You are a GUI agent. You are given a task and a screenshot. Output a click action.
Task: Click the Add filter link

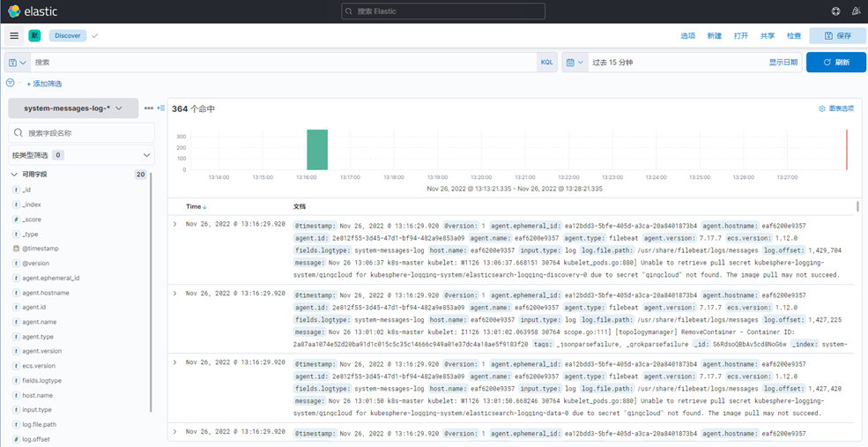44,84
